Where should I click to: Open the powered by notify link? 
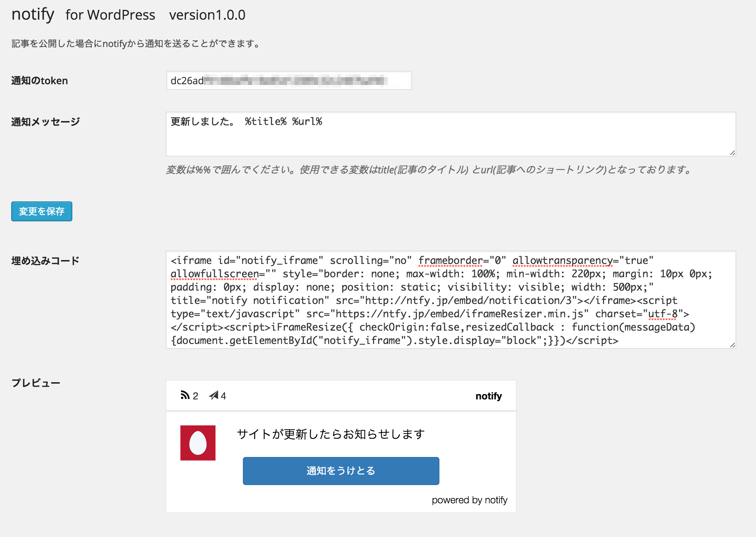point(470,500)
